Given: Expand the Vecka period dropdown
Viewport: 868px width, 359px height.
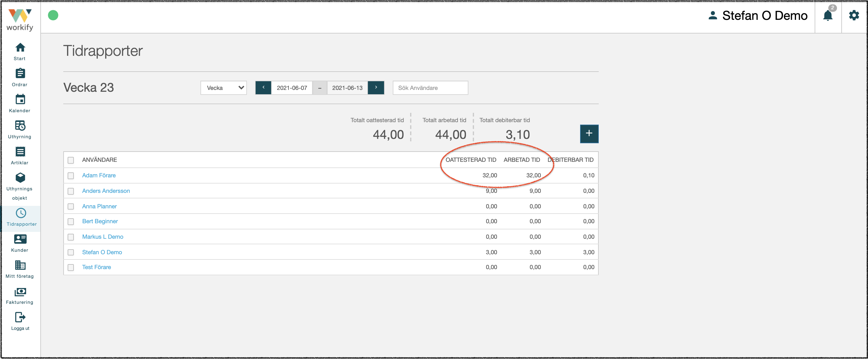Looking at the screenshot, I should click(224, 88).
